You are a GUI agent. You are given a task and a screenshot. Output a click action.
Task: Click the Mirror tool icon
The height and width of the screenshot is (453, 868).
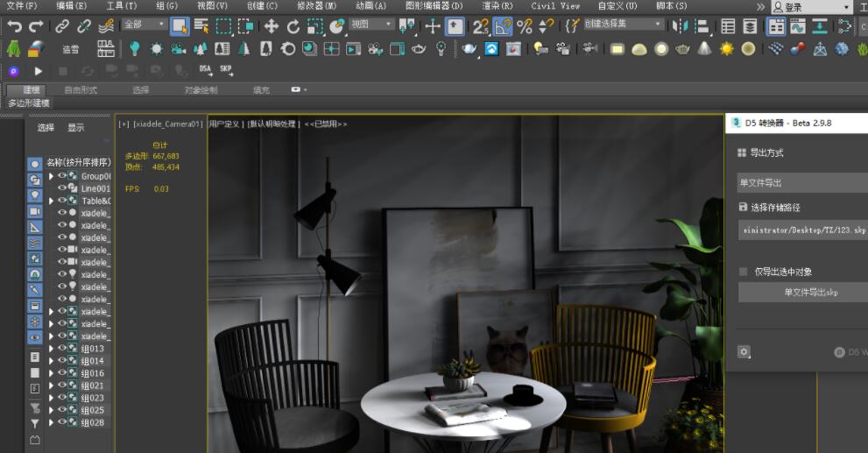tap(680, 26)
